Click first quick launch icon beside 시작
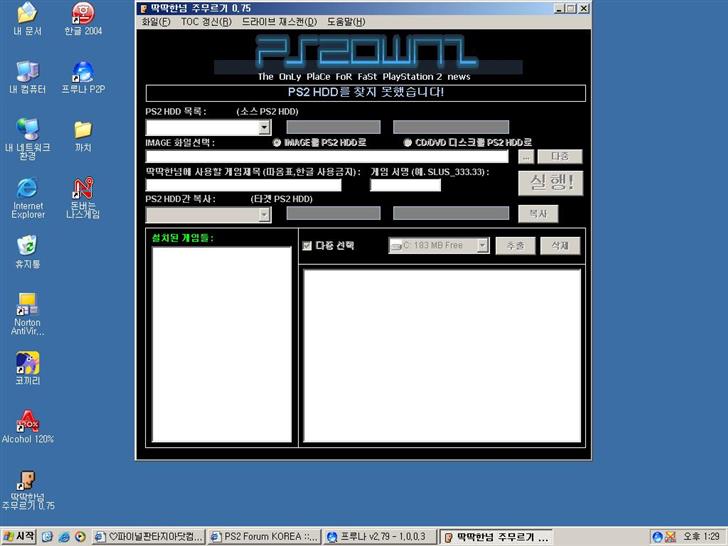This screenshot has height=546, width=728. click(x=47, y=537)
